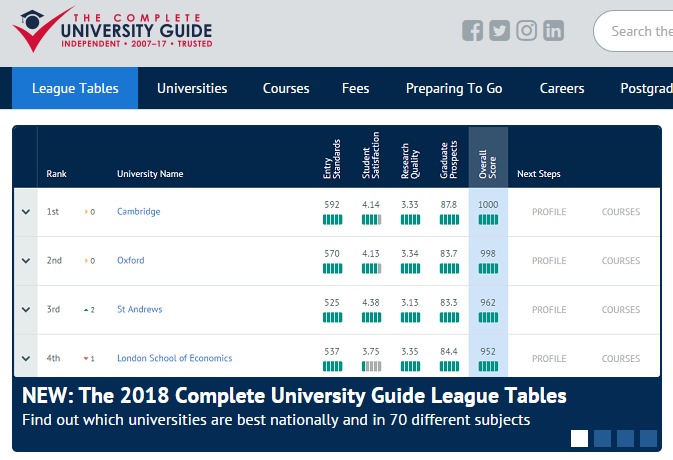Open the League Tables tab
This screenshot has width=673, height=460.
pos(75,88)
